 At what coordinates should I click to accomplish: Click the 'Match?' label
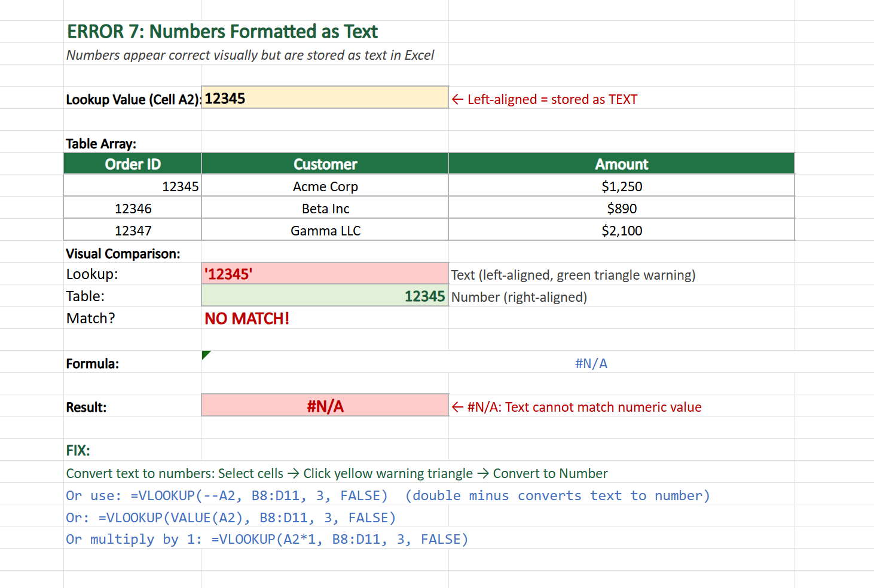[x=91, y=318]
